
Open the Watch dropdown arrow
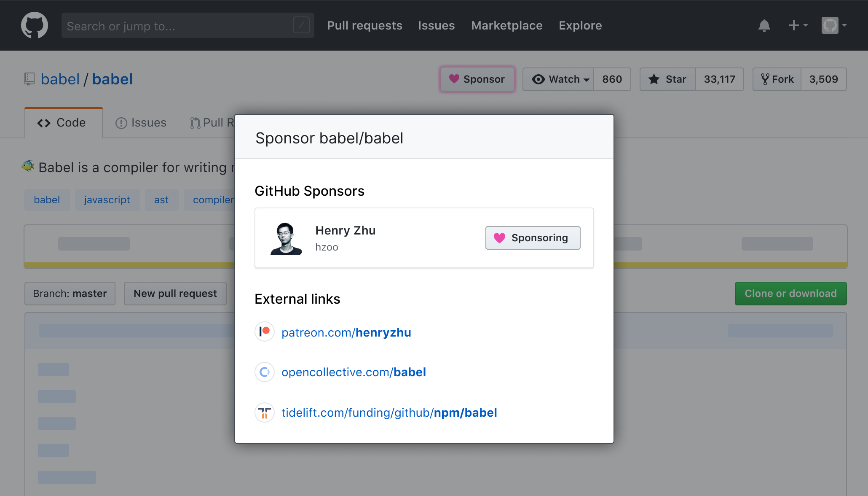coord(587,79)
